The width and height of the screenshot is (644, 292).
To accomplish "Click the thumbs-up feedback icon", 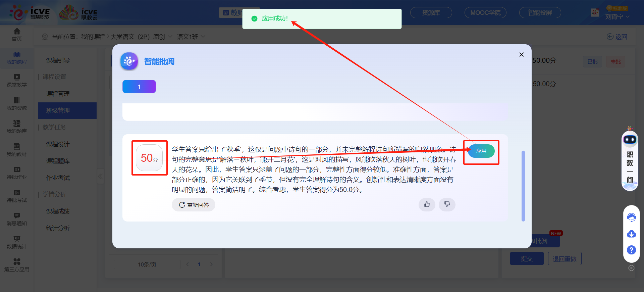I will [427, 204].
